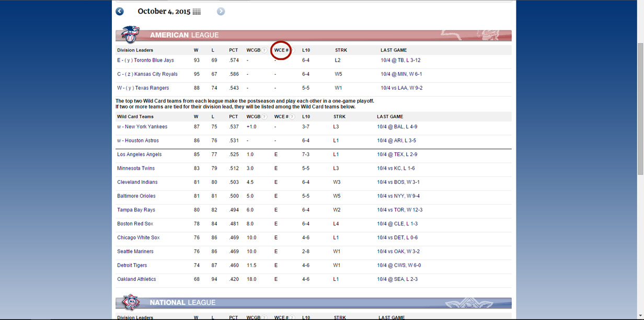Click AMERICAN LEAGUE banner title text

click(184, 35)
